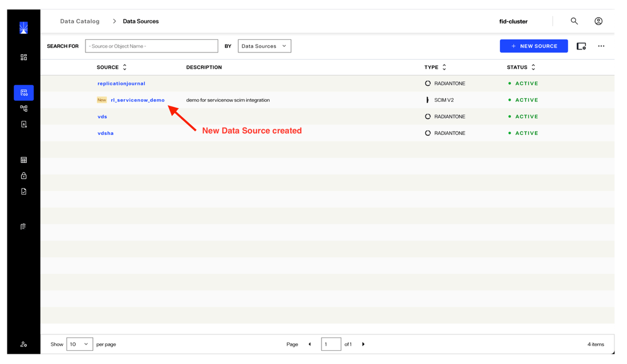Select the highlighted Data Catalog sidebar icon

pos(23,93)
